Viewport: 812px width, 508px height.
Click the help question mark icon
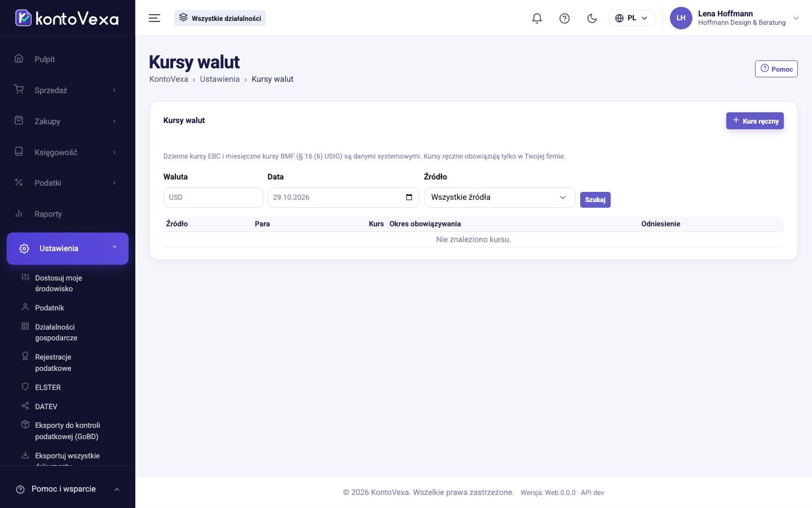click(x=564, y=18)
